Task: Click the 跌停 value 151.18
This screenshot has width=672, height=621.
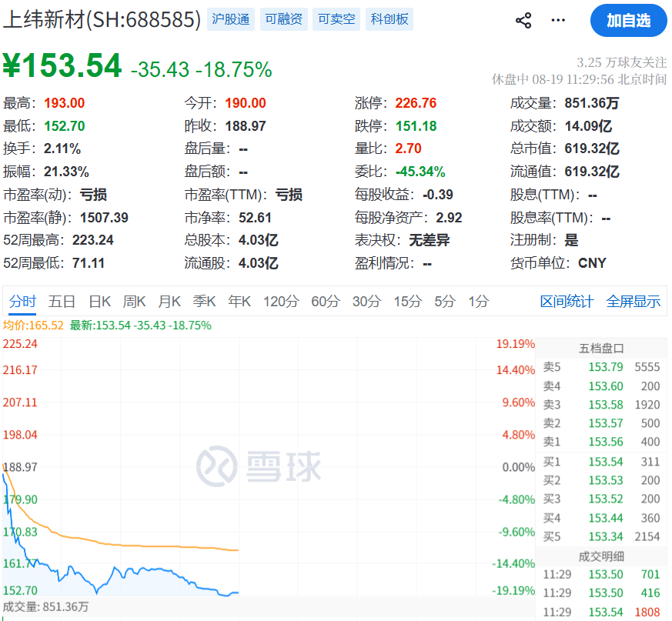Action: pos(416,126)
